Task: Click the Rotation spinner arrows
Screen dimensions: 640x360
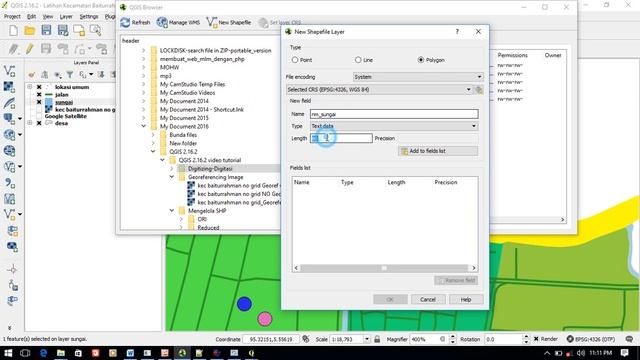Action: pos(526,339)
